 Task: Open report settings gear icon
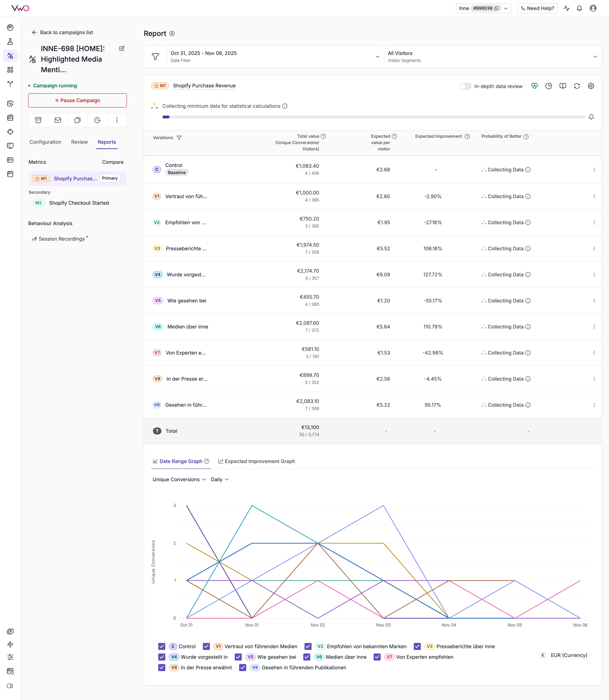click(591, 86)
